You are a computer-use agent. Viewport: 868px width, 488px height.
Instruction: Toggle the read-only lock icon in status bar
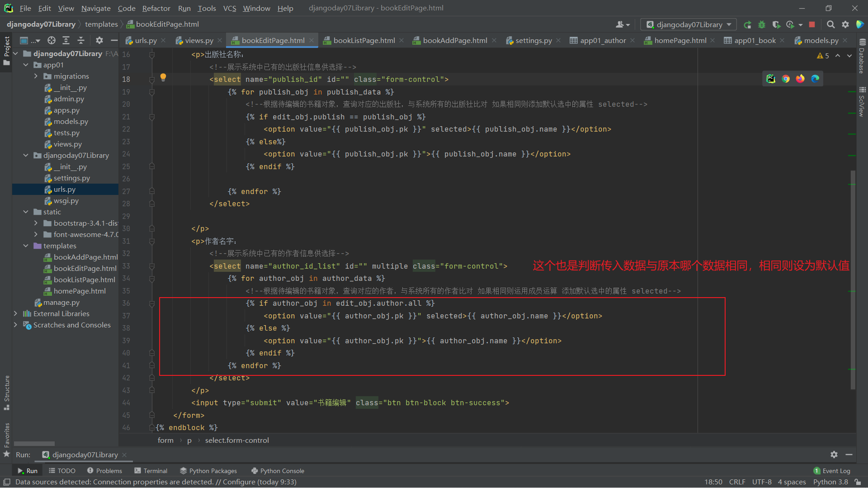point(858,482)
